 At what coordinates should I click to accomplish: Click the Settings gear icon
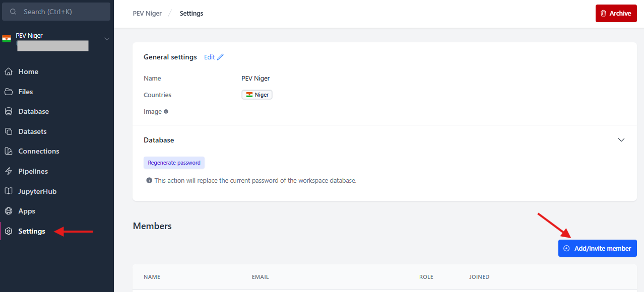point(9,231)
